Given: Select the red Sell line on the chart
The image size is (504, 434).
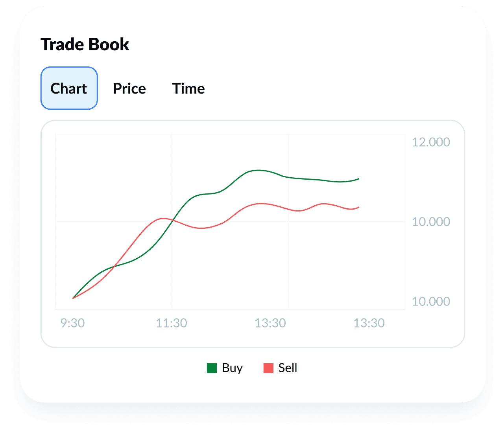Looking at the screenshot, I should [262, 204].
